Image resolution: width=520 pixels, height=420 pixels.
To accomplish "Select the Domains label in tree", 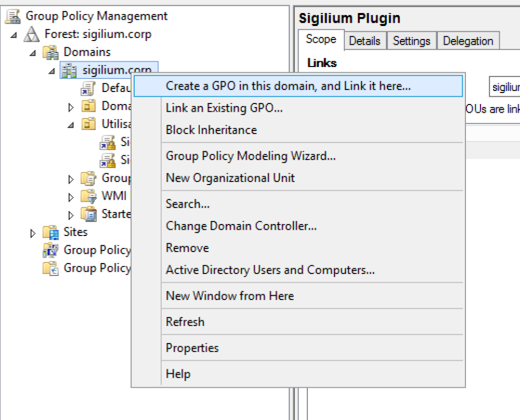I will point(87,52).
